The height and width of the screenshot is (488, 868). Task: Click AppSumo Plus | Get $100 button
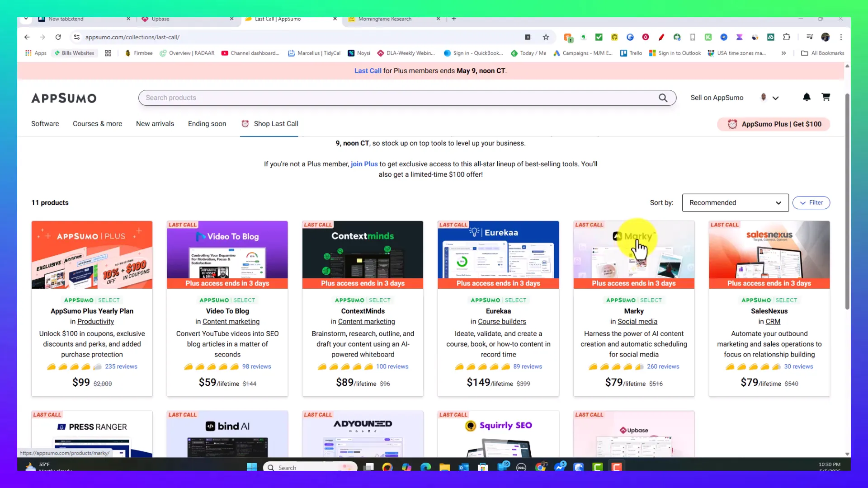click(x=774, y=124)
